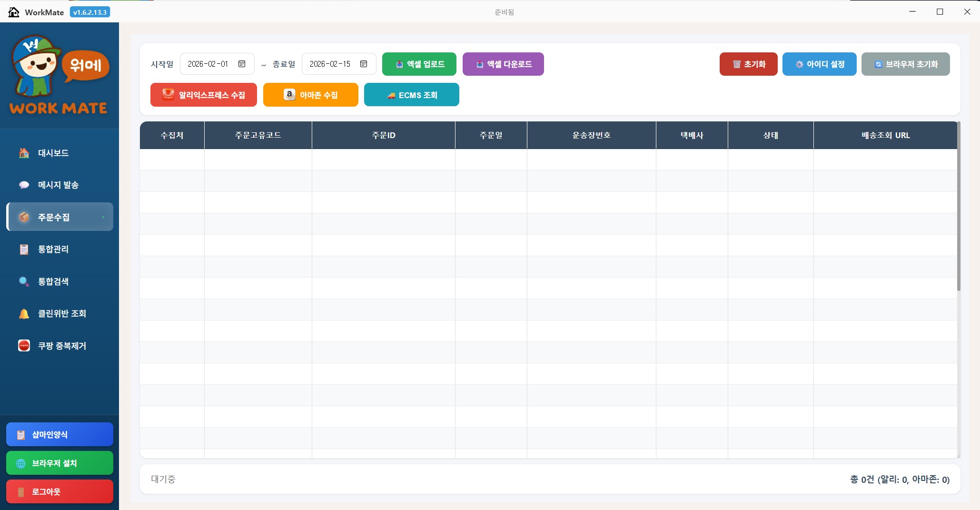Click the 엑셀 다운로드 button
980x510 pixels.
(503, 64)
